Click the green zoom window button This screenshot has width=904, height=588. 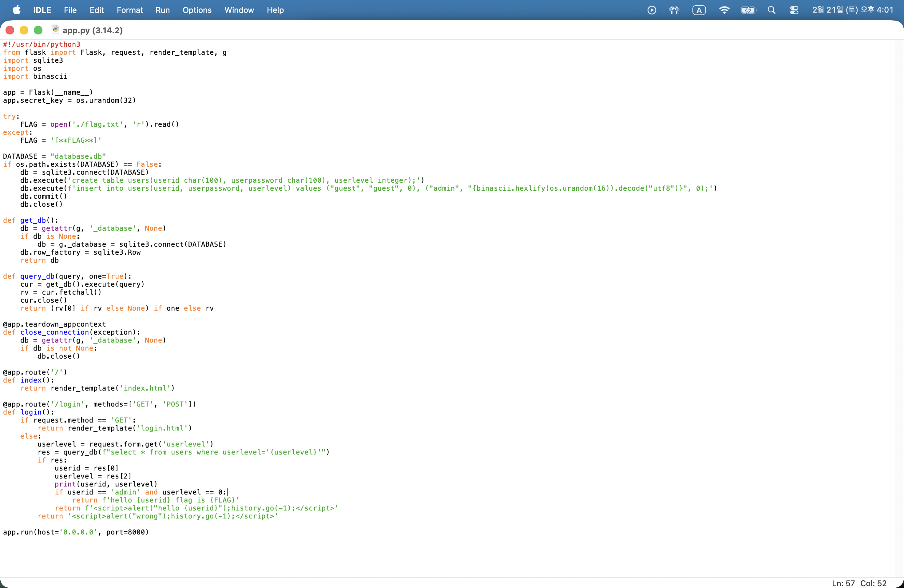coord(38,30)
